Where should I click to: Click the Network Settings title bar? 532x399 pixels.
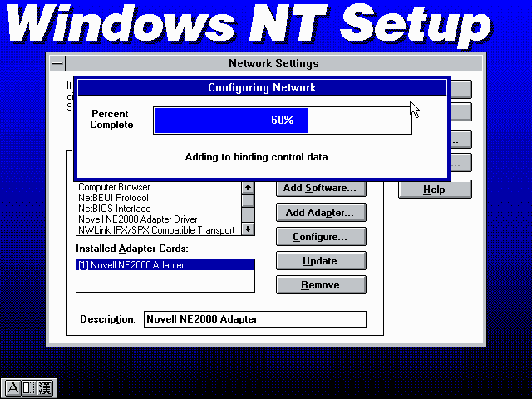pyautogui.click(x=273, y=63)
